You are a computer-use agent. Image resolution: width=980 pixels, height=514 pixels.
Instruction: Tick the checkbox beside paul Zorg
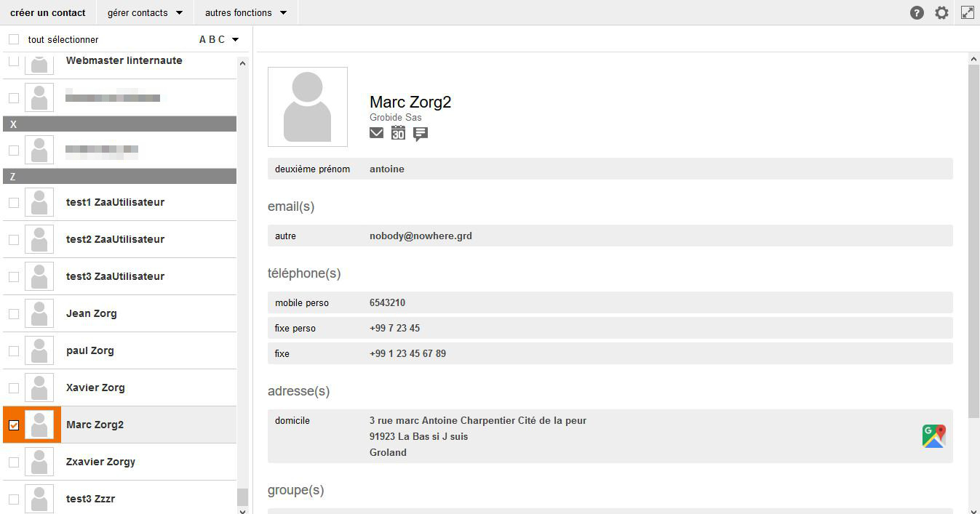click(x=14, y=350)
